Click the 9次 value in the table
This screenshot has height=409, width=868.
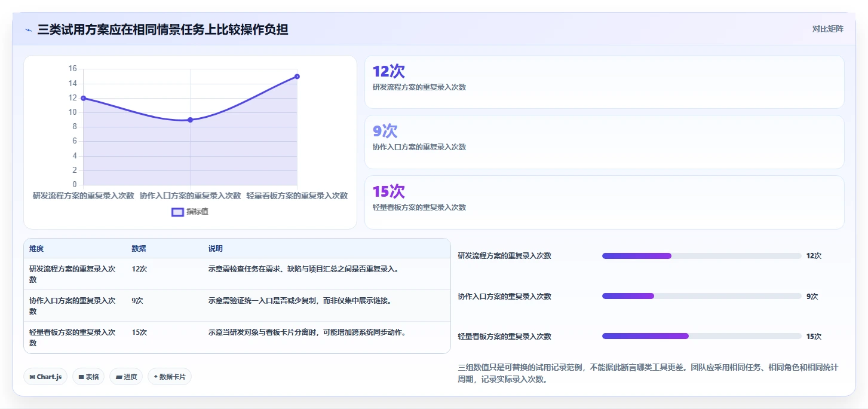[137, 301]
